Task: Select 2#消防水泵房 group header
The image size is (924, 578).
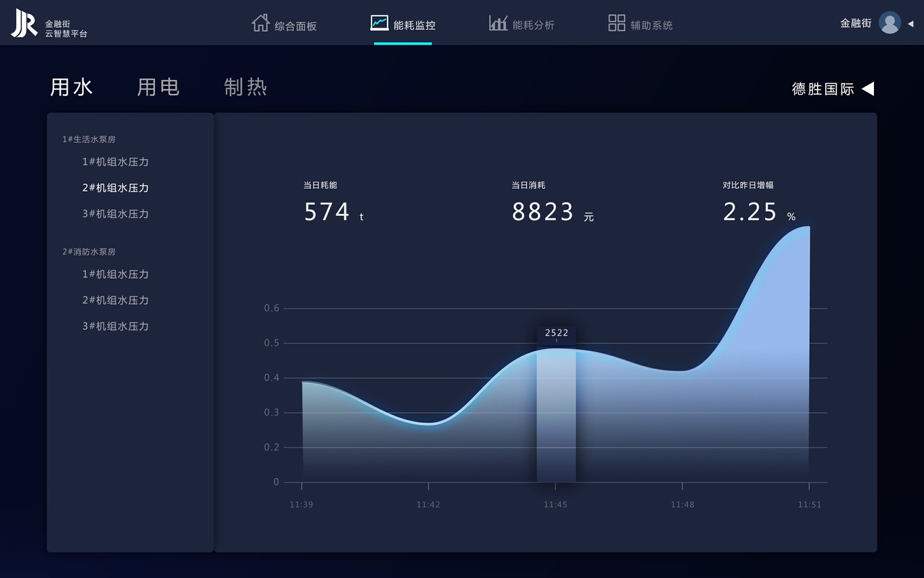Action: [x=89, y=252]
